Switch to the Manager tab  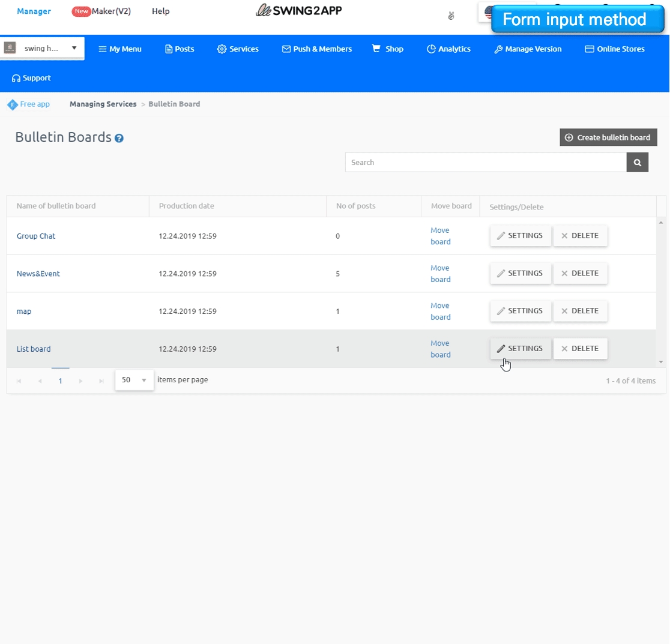point(34,11)
